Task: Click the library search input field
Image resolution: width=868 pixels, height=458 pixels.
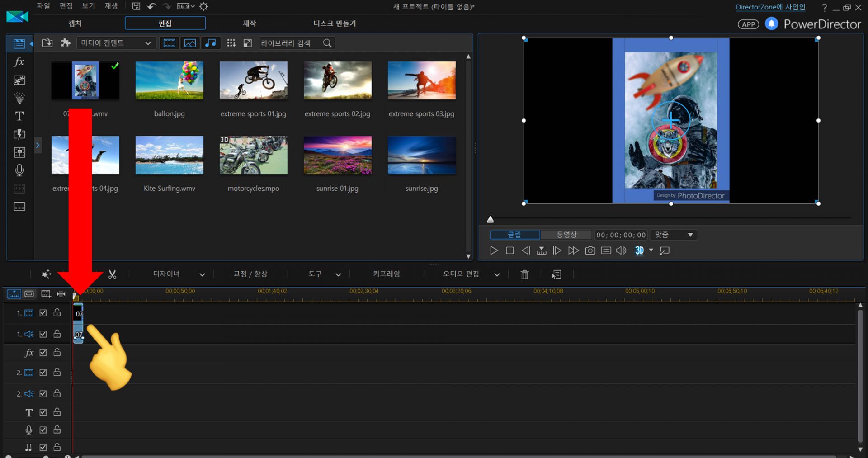Action: [x=290, y=43]
